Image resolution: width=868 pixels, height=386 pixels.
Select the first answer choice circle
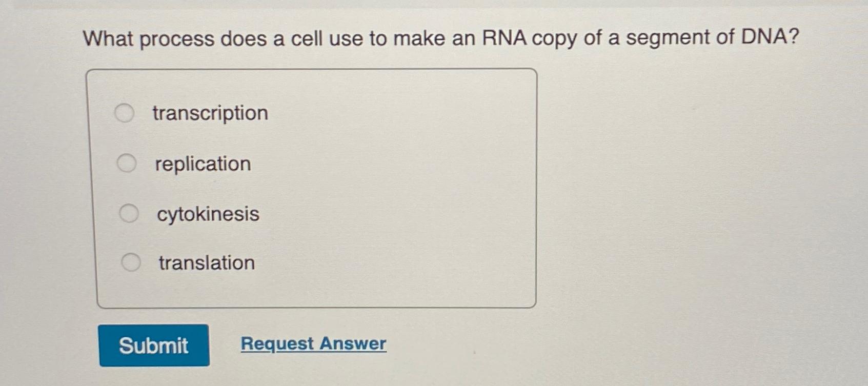pos(125,112)
